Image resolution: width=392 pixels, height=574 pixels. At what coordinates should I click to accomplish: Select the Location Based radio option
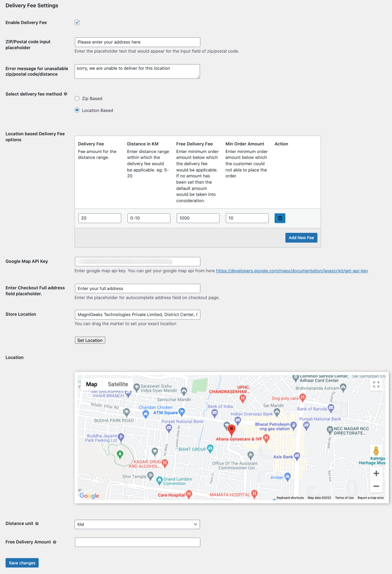(x=77, y=110)
